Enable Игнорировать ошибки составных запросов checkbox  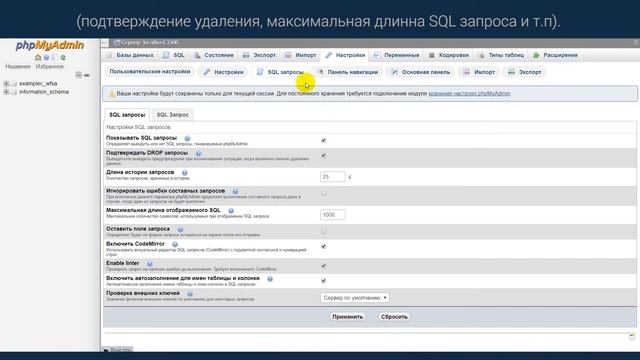[324, 194]
